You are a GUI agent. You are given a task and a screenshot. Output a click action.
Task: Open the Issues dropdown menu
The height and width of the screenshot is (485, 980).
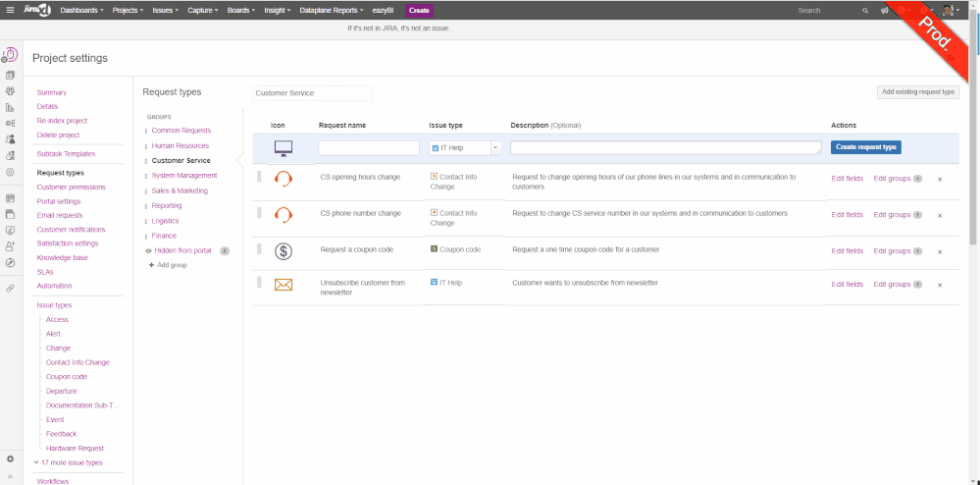(x=166, y=11)
